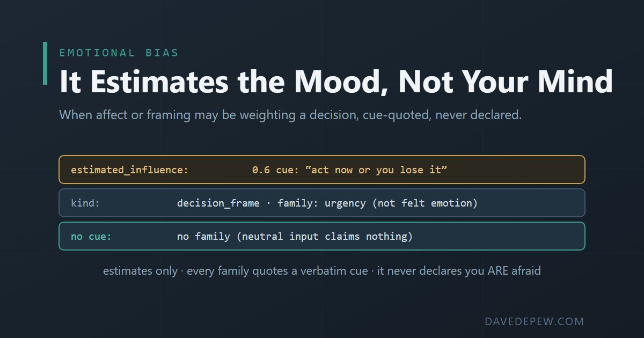The height and width of the screenshot is (338, 644).
Task: Click the EMOTIONAL BIAS category label
Action: pyautogui.click(x=119, y=53)
